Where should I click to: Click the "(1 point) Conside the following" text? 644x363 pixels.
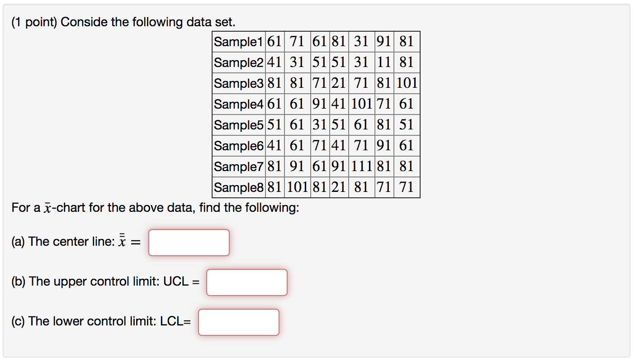(123, 22)
